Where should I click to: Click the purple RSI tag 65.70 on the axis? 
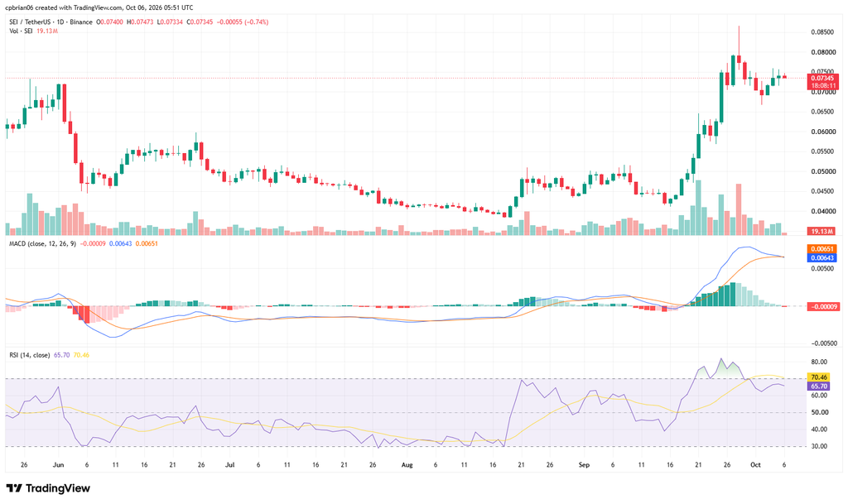[818, 386]
